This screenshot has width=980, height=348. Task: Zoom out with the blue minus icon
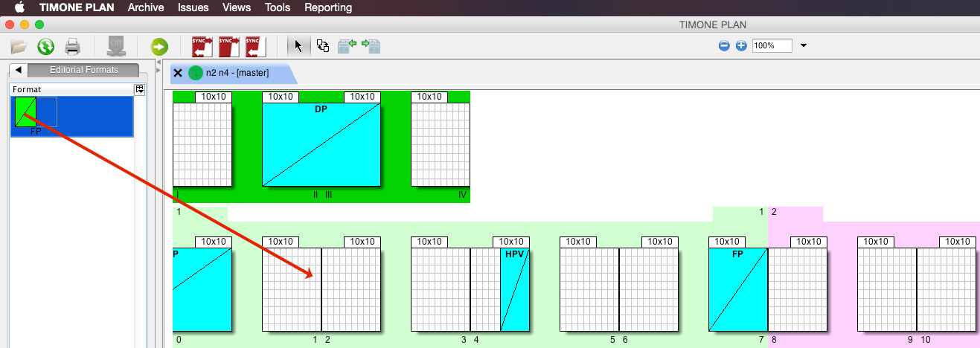tap(724, 45)
